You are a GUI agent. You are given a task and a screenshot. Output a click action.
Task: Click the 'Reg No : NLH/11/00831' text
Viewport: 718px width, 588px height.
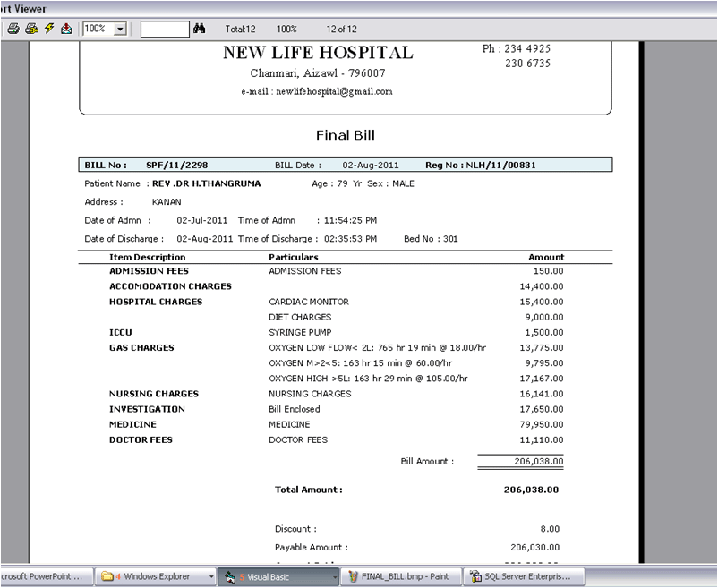pyautogui.click(x=481, y=166)
